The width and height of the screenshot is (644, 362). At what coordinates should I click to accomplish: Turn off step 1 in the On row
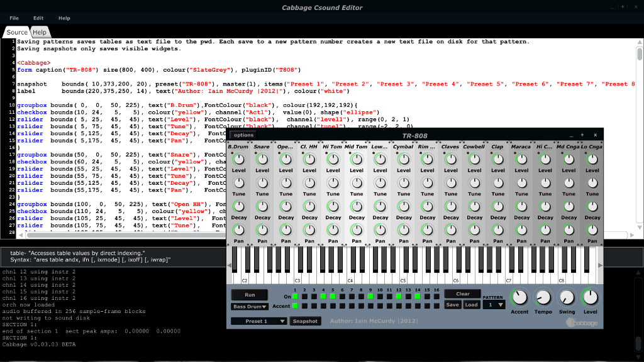point(295,295)
